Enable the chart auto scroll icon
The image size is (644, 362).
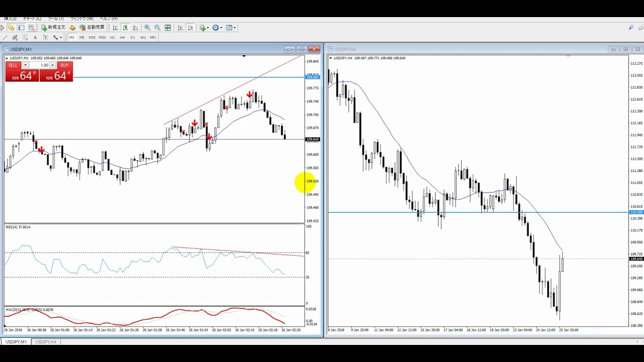(180, 28)
